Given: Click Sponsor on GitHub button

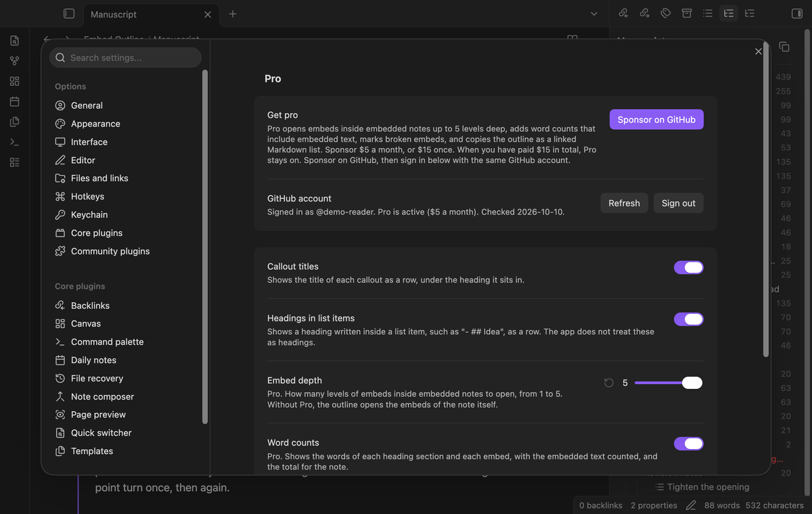Looking at the screenshot, I should (x=656, y=120).
